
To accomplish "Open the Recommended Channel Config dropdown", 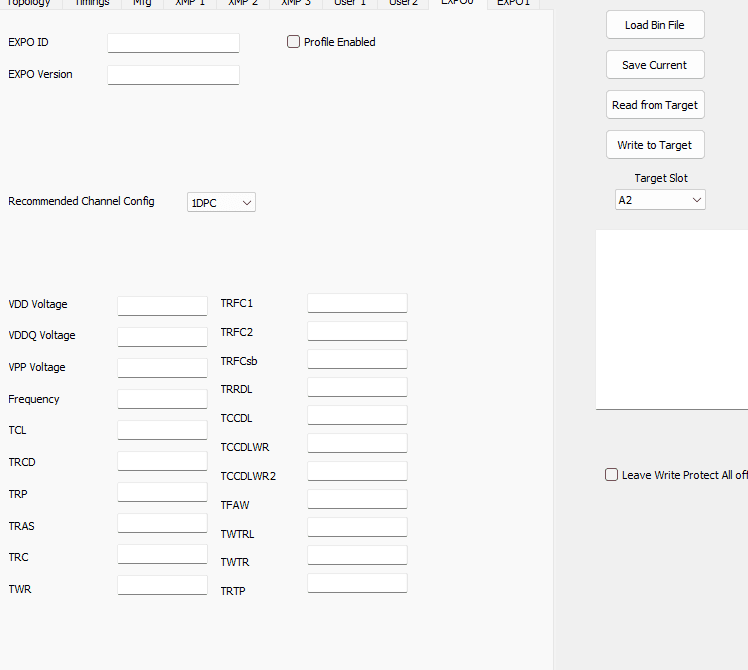I will [x=222, y=202].
